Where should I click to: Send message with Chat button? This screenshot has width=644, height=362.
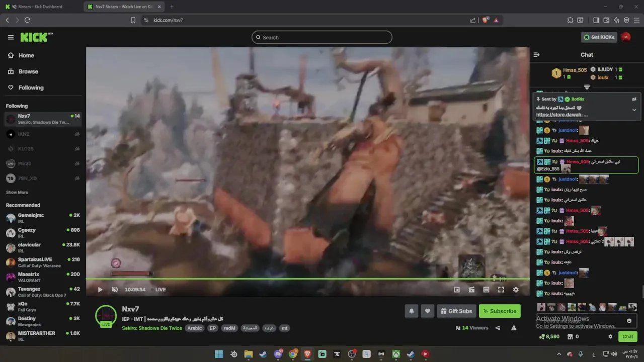[628, 337]
